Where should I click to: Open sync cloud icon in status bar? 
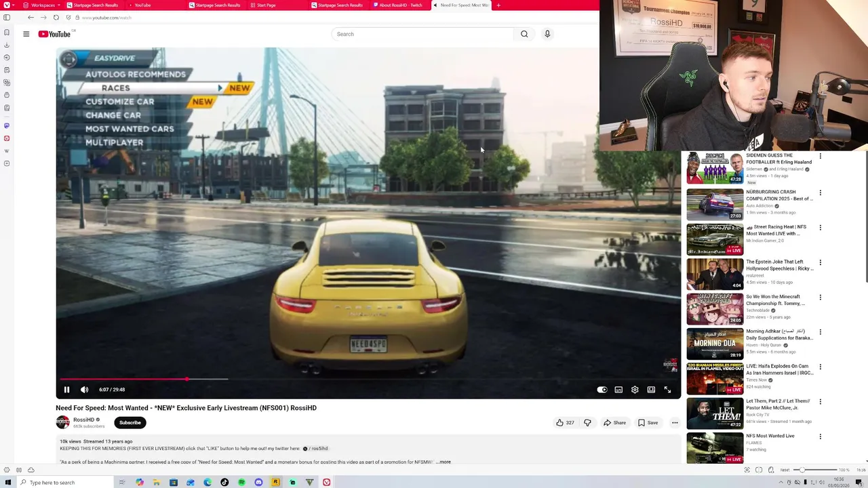(x=31, y=470)
